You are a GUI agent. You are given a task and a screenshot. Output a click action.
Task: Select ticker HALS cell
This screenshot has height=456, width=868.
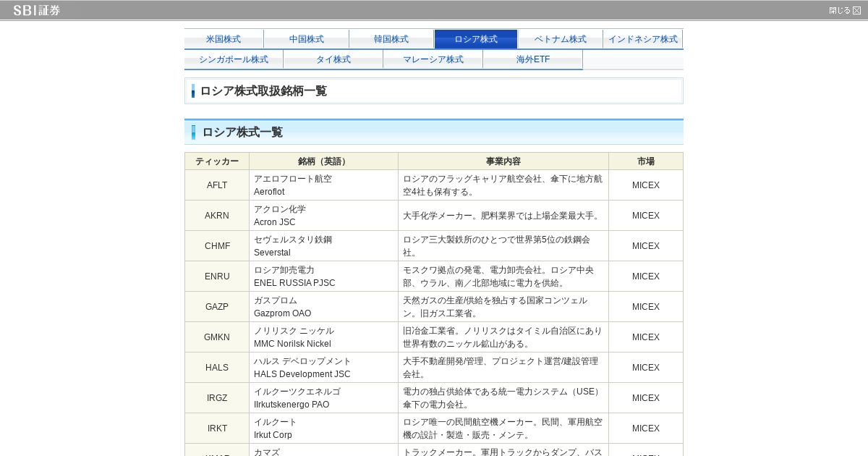217,368
